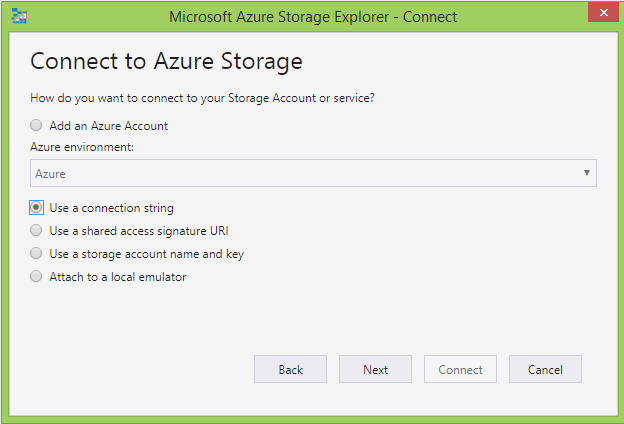Click the Back button

tap(291, 369)
